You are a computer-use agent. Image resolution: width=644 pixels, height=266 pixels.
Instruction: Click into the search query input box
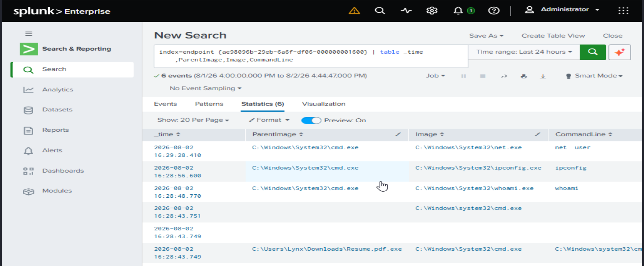[x=311, y=56]
